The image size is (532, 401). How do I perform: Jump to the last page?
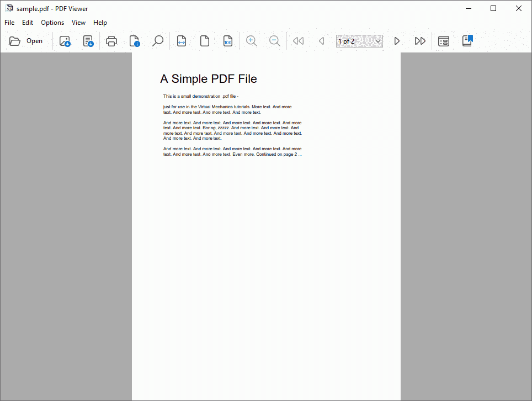coord(420,40)
